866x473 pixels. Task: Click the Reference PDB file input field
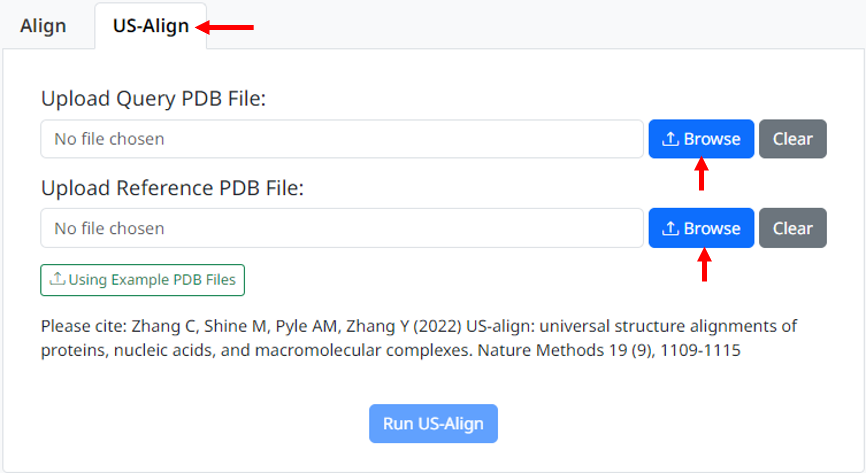click(341, 228)
